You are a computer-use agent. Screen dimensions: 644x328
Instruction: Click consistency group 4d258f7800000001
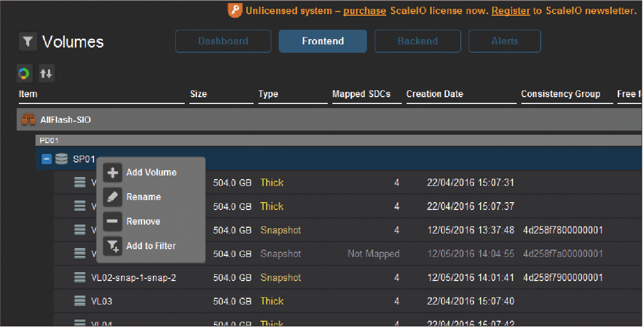pyautogui.click(x=563, y=230)
